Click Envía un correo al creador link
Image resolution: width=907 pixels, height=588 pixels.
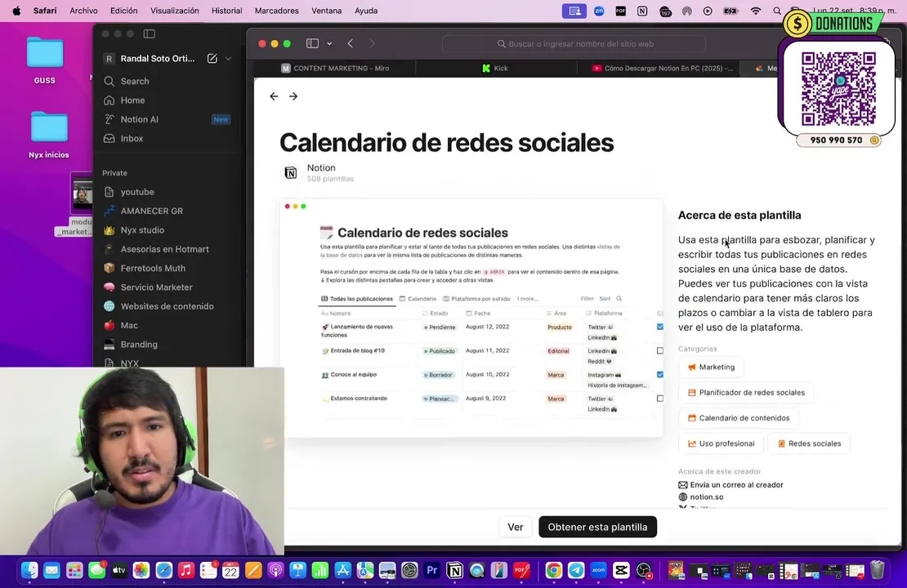[x=731, y=485]
